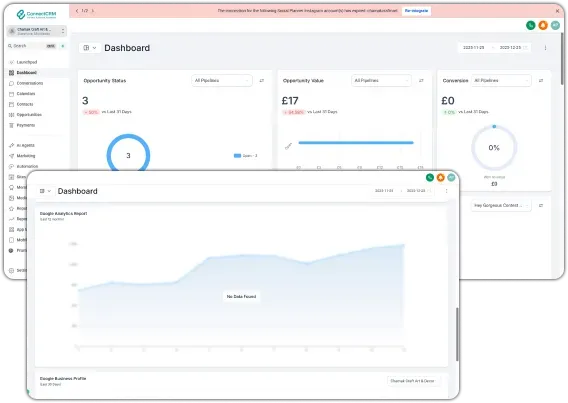Click the blue Opportunity Status donut chart

128,155
